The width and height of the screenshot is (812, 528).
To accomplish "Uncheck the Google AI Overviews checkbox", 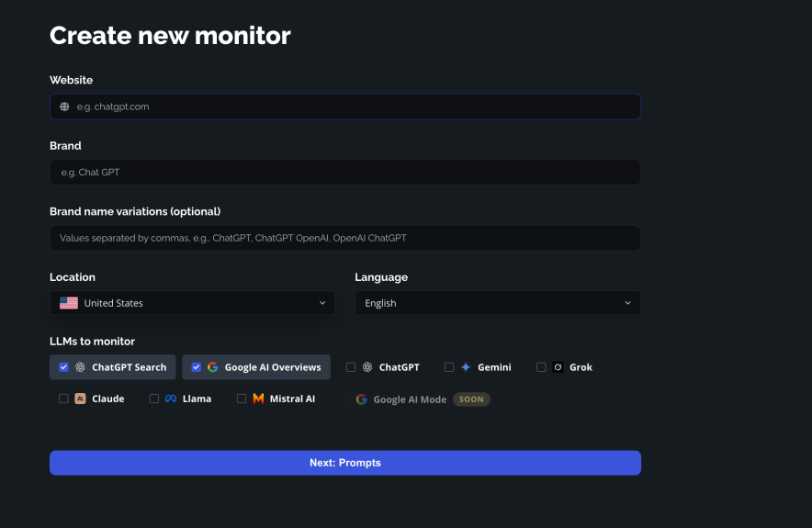I will tap(197, 367).
